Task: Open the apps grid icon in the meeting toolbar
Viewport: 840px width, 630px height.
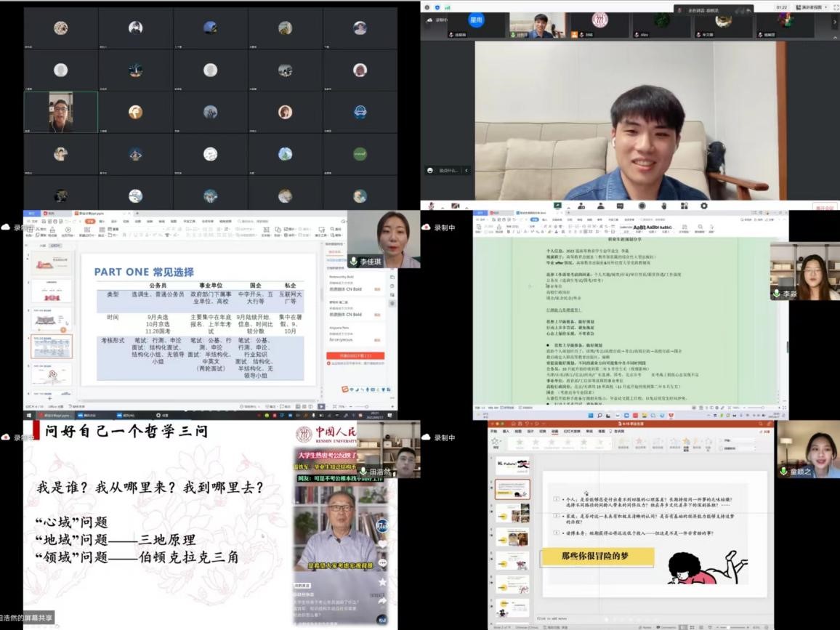Action: tap(684, 206)
